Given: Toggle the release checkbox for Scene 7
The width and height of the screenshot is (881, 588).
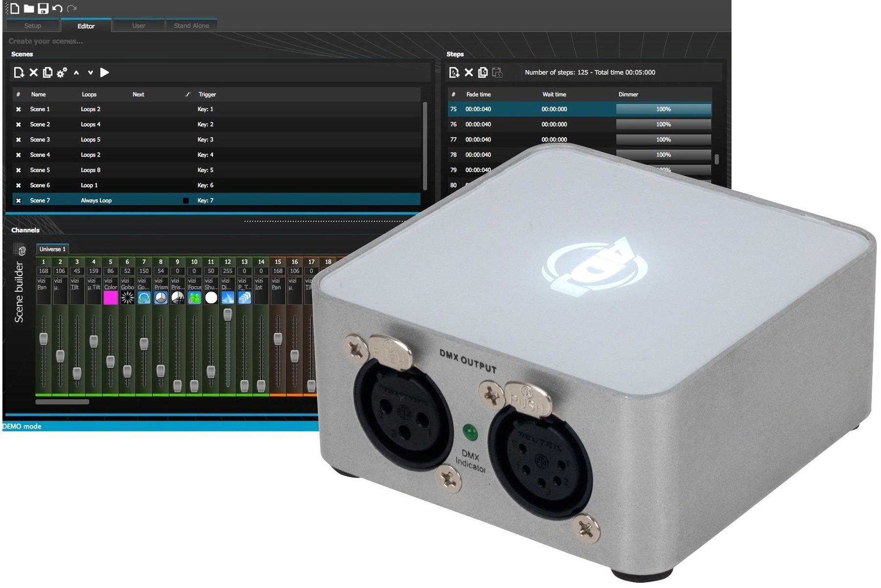Looking at the screenshot, I should (186, 200).
